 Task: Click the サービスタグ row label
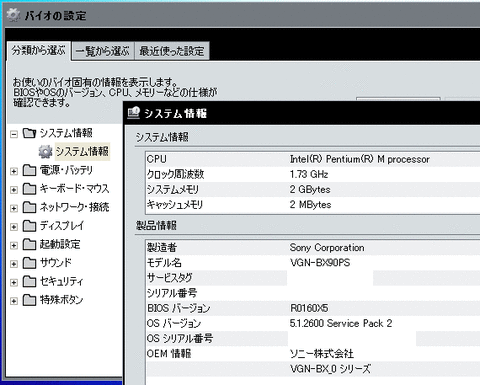pyautogui.click(x=170, y=278)
